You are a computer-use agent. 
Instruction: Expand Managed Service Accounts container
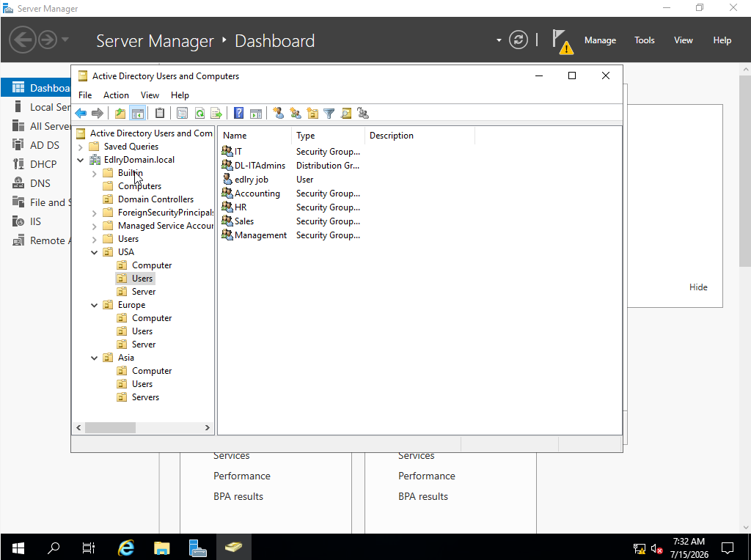[95, 226]
